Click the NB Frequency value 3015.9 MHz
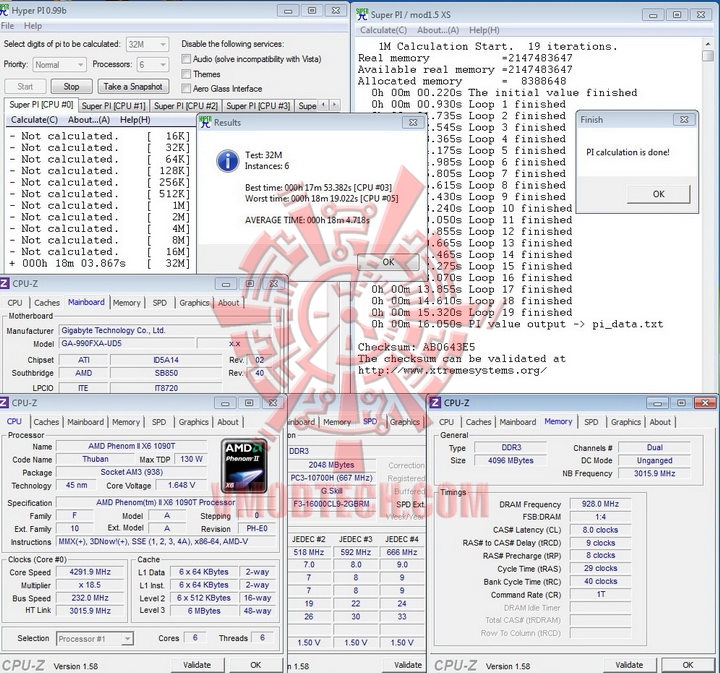This screenshot has width=720, height=673. [x=654, y=473]
